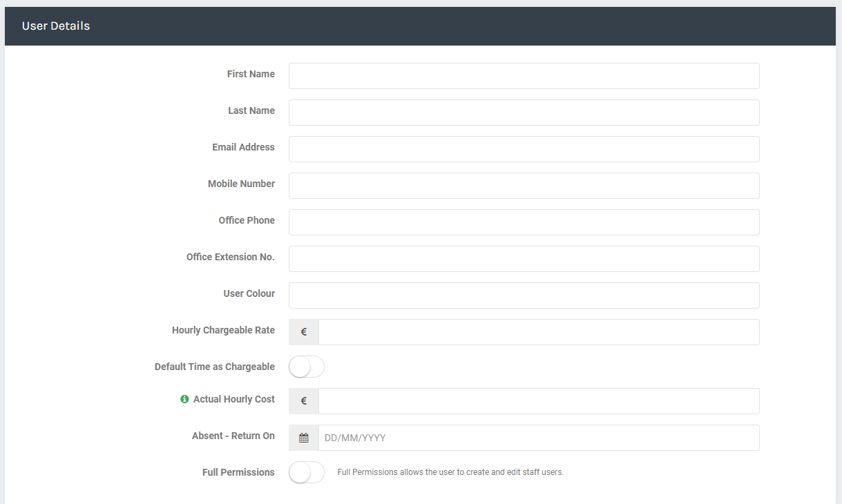Viewport: 842px width, 504px height.
Task: Select the Actual Hourly Cost amount field
Action: coord(539,401)
